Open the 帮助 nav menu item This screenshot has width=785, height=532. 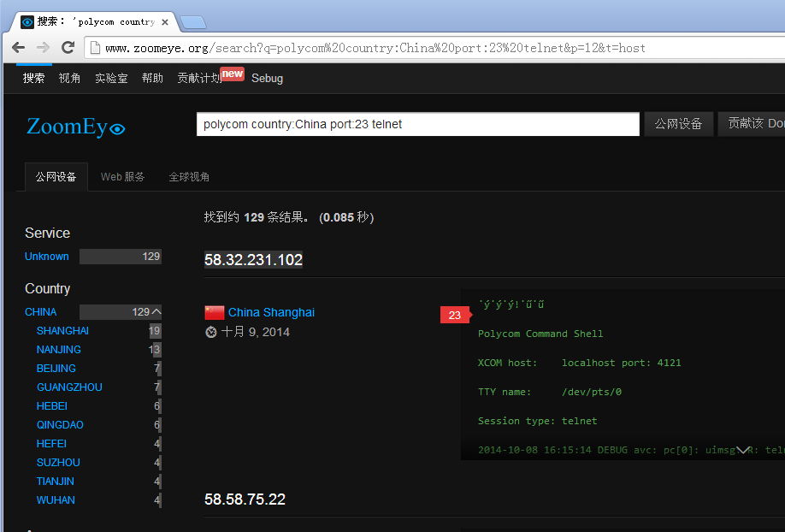tap(152, 78)
